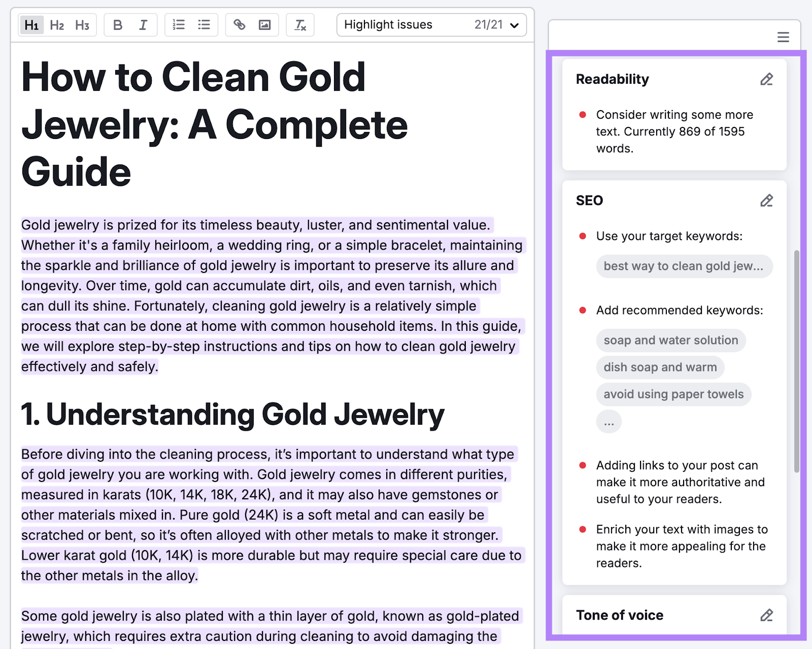Click the clear formatting (Tx) icon
Image resolution: width=812 pixels, height=649 pixels.
300,24
